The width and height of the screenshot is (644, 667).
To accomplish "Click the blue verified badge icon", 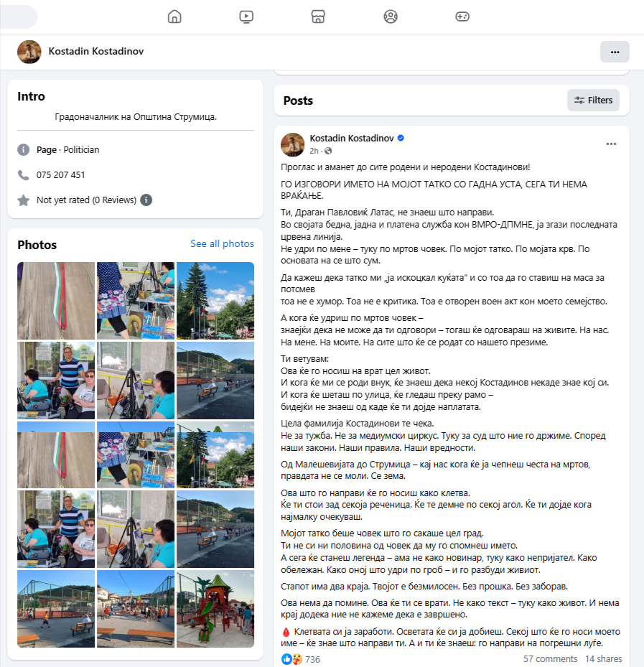I will [401, 138].
